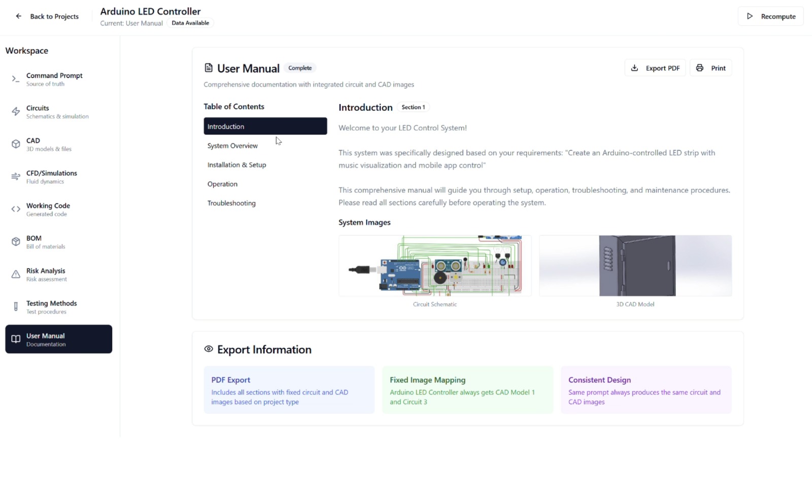Click the CAD cube icon
This screenshot has height=504, width=812.
point(16,144)
